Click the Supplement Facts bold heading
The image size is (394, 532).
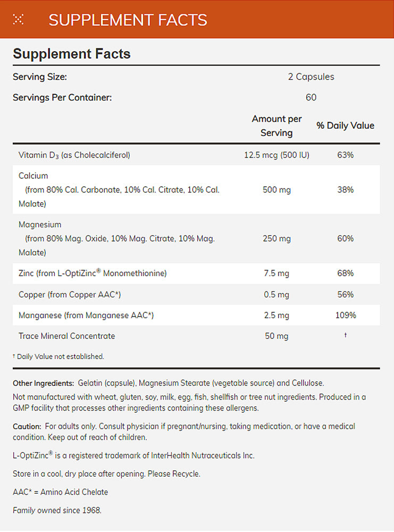(72, 53)
